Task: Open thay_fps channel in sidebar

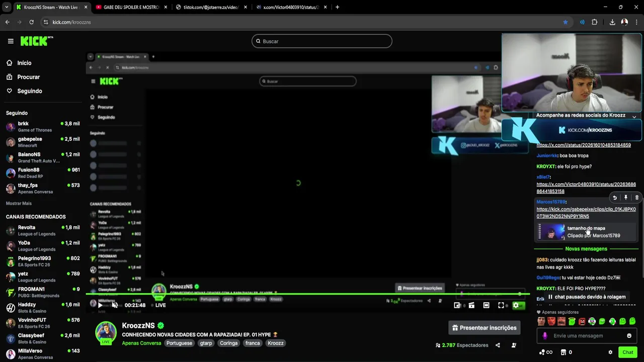Action: [43, 189]
